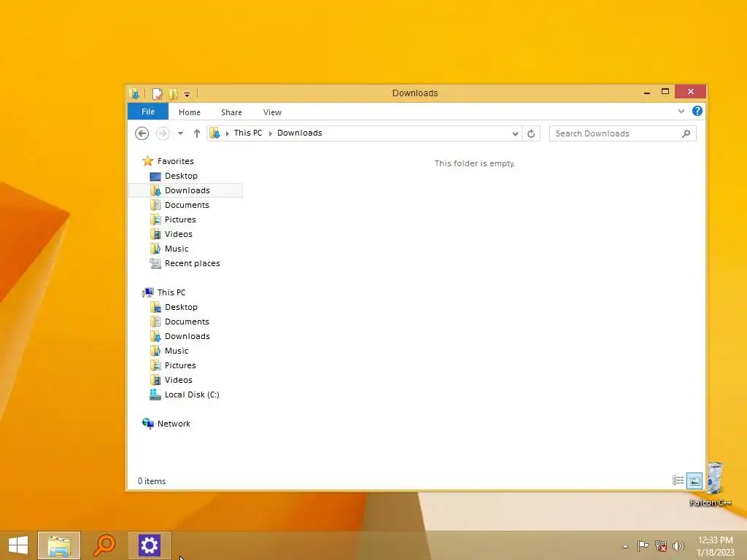
Task: Click This PC in the address bar
Action: [248, 133]
